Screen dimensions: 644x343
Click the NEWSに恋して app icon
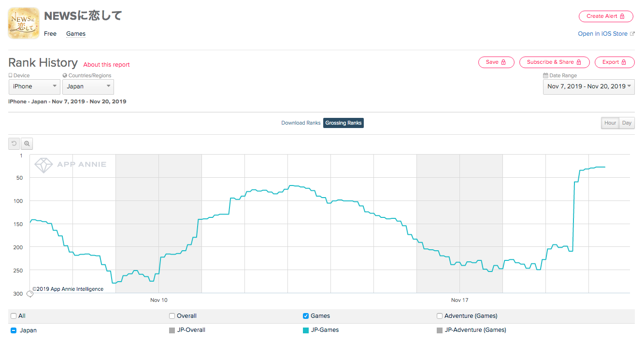click(x=24, y=23)
